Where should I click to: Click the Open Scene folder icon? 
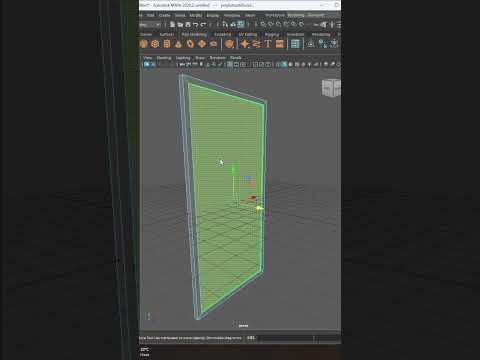[x=180, y=24]
